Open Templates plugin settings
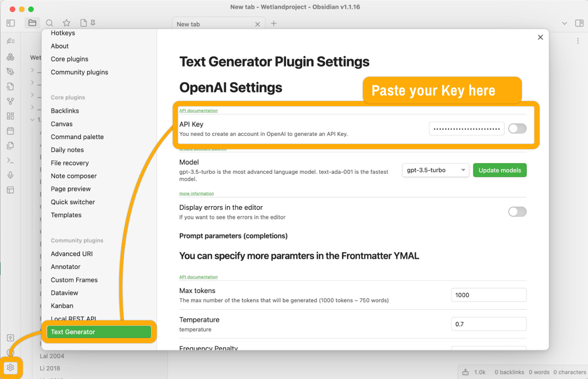 tap(66, 215)
